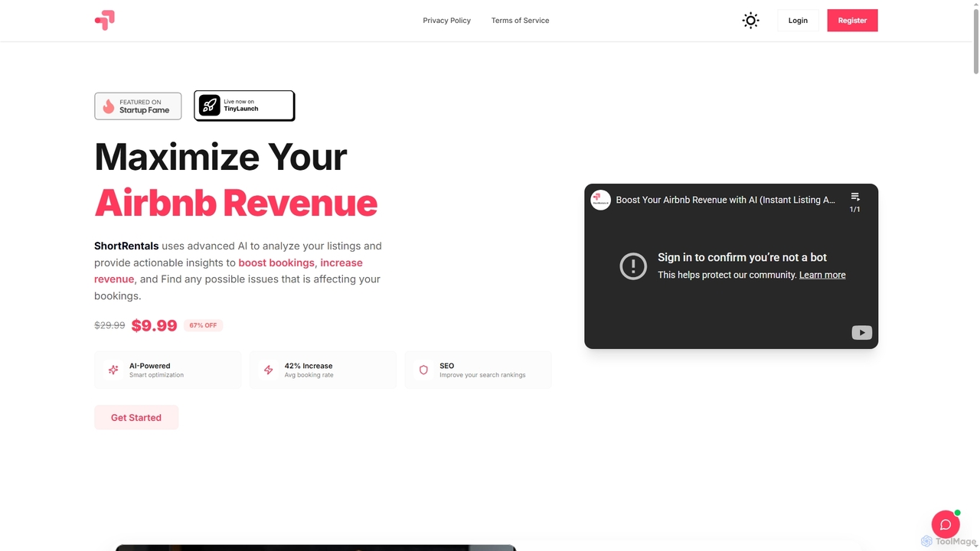Toggle the light/dark theme sun icon
980x551 pixels.
tap(751, 21)
